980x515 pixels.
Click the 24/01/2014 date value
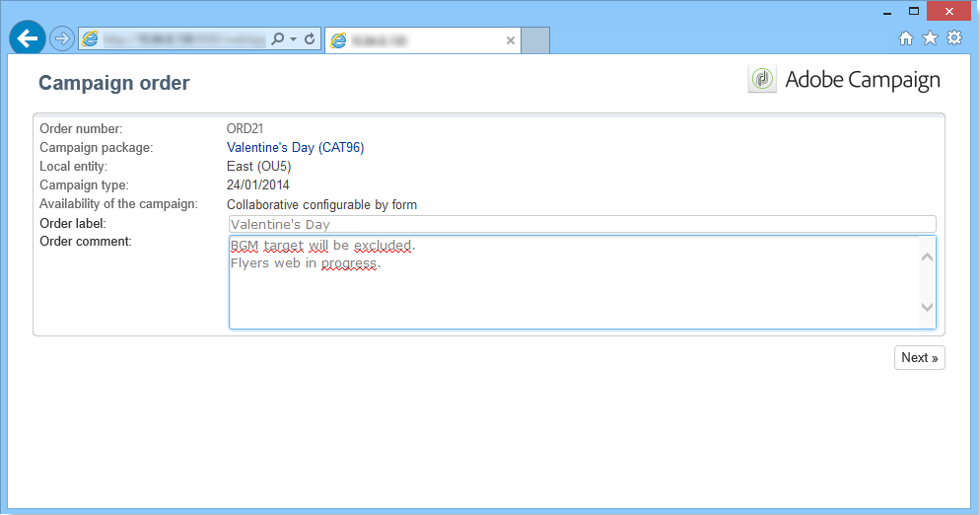point(258,185)
